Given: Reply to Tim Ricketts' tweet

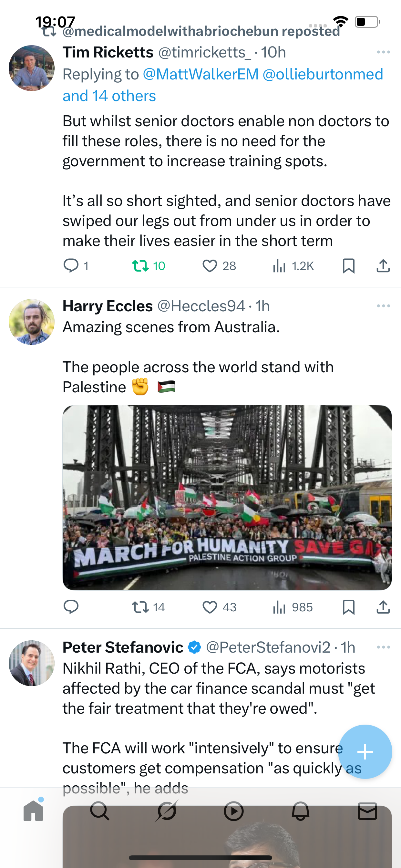Looking at the screenshot, I should click(71, 265).
